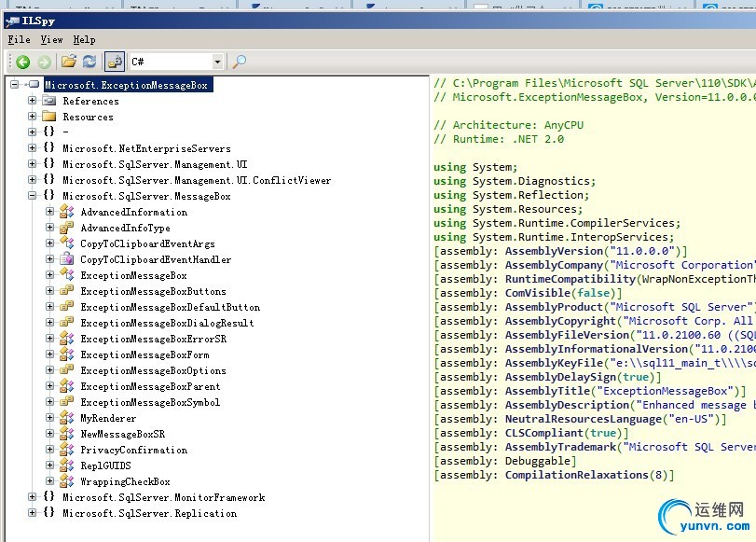
Task: Open the Help menu
Action: [x=84, y=40]
